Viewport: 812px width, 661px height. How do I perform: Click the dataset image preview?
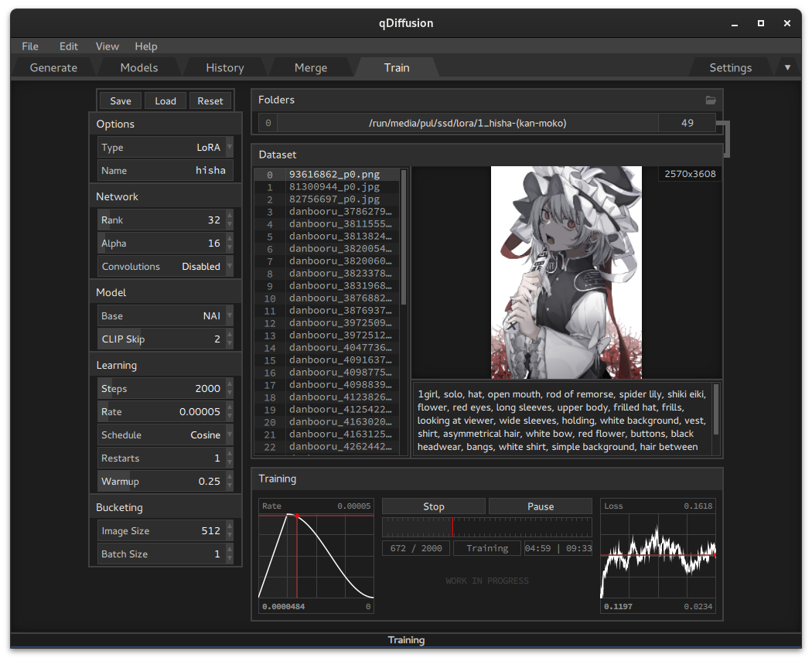(x=566, y=272)
